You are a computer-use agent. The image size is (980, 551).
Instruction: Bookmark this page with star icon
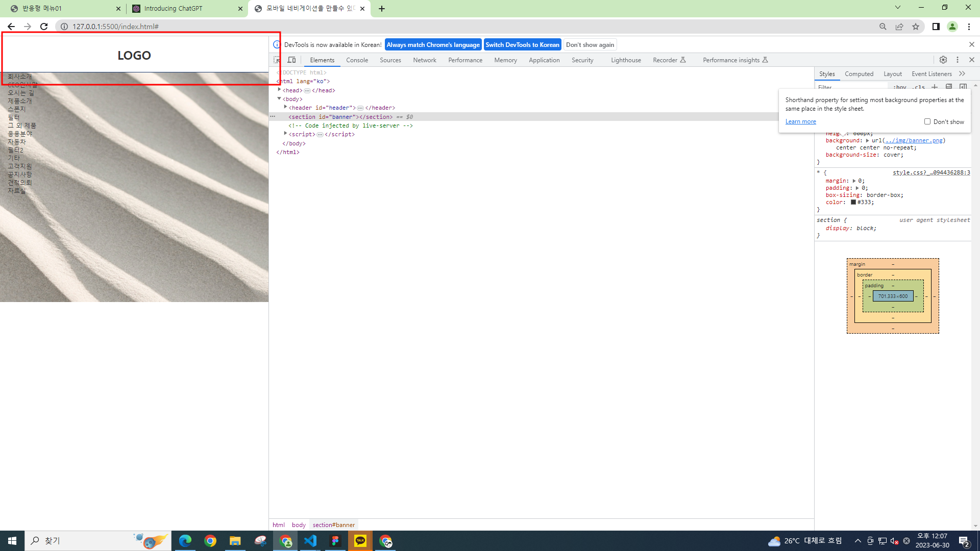click(916, 27)
